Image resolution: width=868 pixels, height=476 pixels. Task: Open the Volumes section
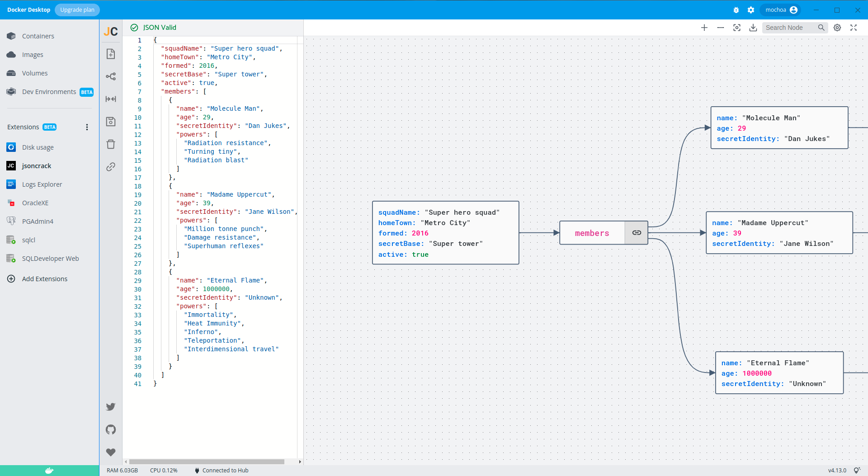coord(50,73)
